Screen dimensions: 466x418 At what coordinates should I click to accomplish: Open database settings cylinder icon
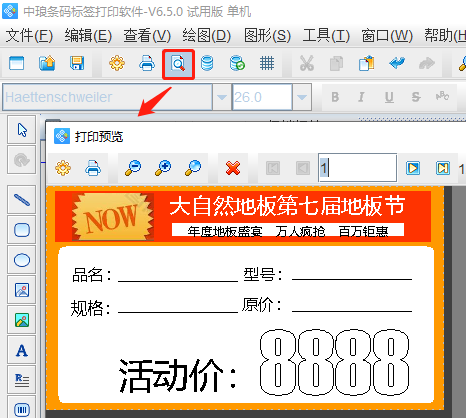pyautogui.click(x=207, y=63)
